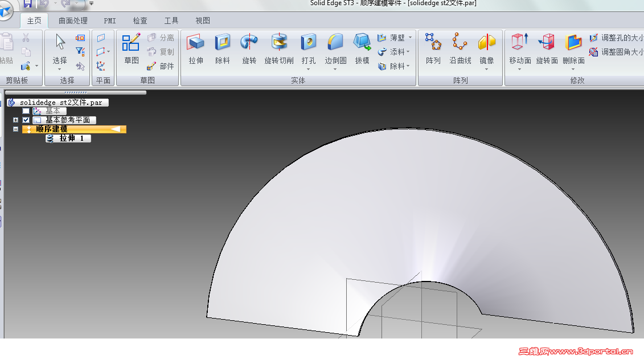Open the quick access toolbar customize arrow
The image size is (644, 359).
[x=91, y=3]
